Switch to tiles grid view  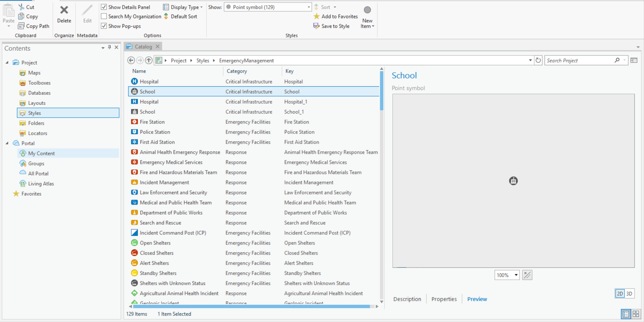[x=636, y=314]
